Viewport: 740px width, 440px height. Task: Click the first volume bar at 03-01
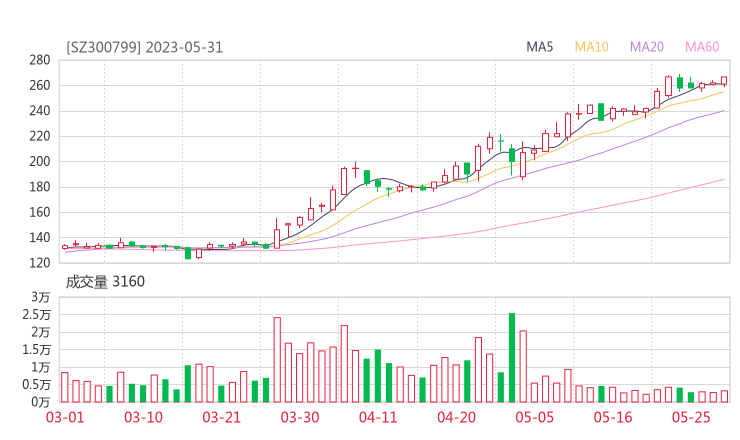[x=65, y=387]
